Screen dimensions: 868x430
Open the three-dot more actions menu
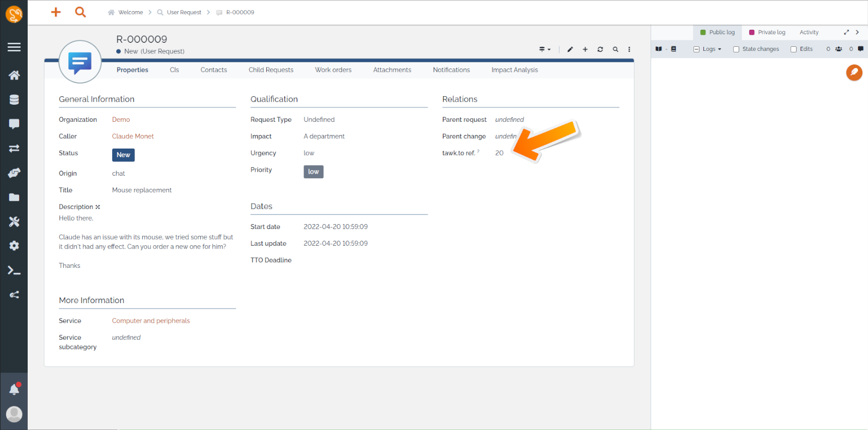[x=629, y=49]
